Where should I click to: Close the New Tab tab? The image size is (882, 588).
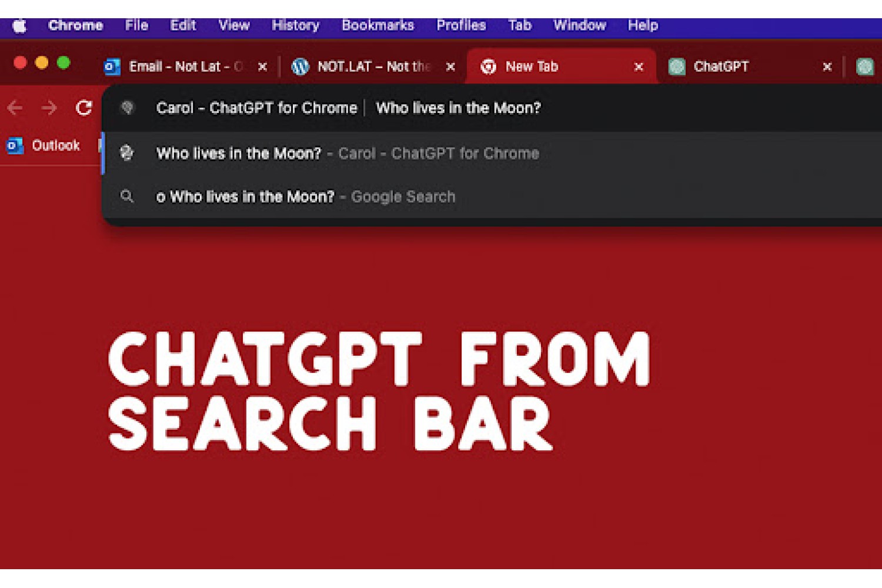639,67
